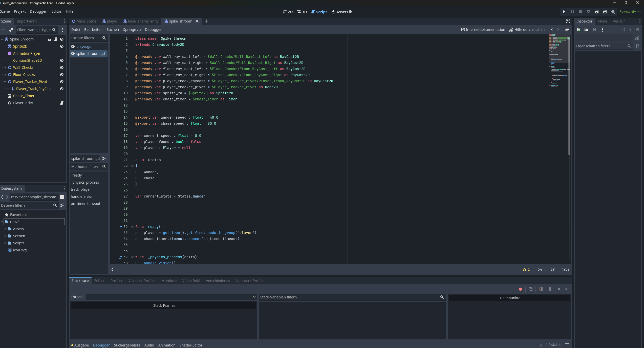The image size is (644, 348).
Task: Collapse the Player_Tracker_Pivot node
Action: coord(5,82)
